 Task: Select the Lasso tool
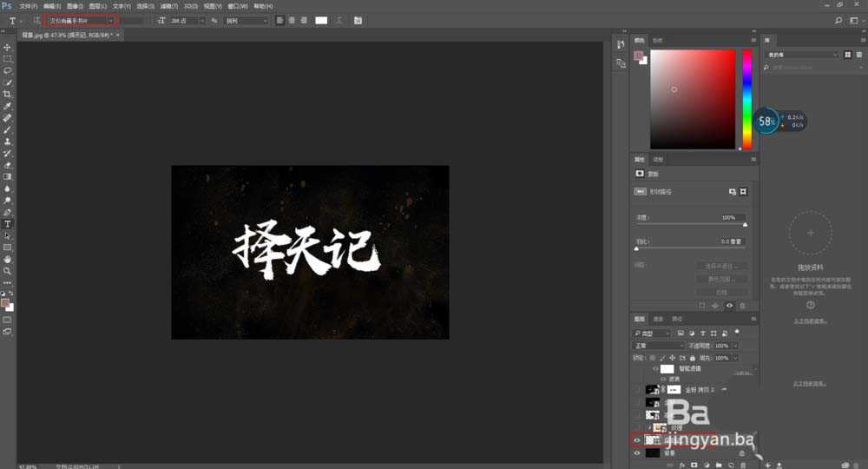pyautogui.click(x=8, y=70)
